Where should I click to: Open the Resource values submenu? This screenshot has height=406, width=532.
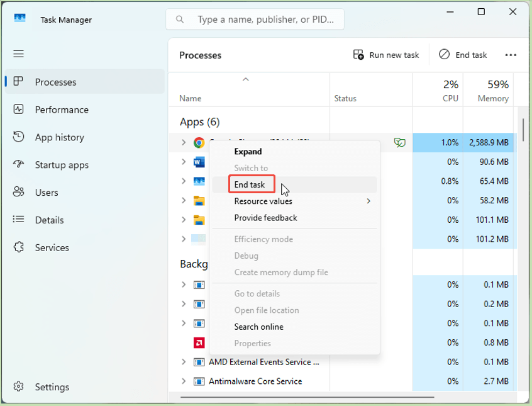(294, 201)
